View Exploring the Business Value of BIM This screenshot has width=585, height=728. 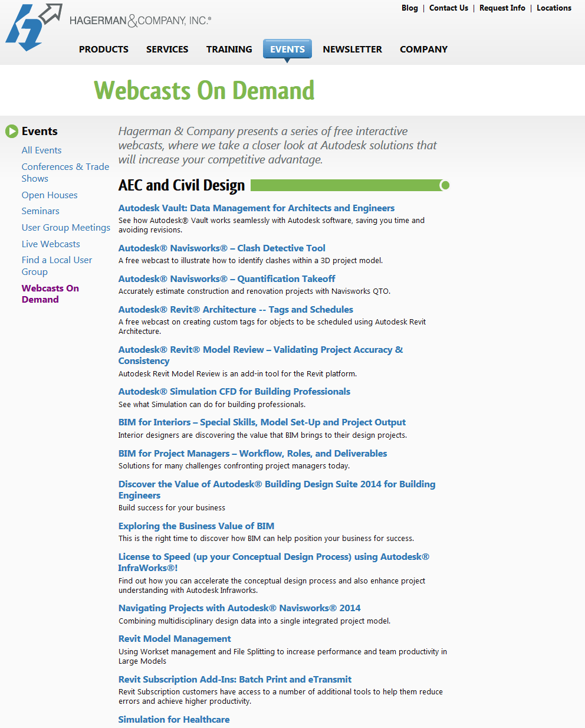click(x=196, y=526)
